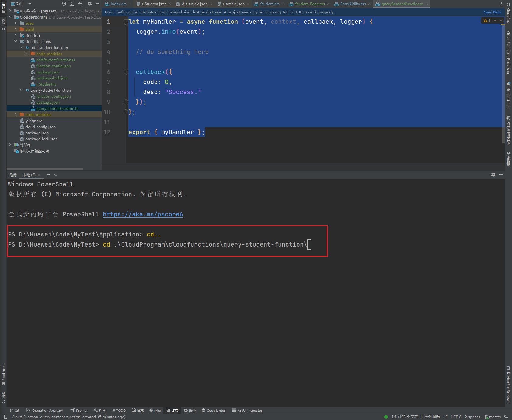Select .gitignore in project tree
The width and height of the screenshot is (512, 420).
click(x=33, y=121)
